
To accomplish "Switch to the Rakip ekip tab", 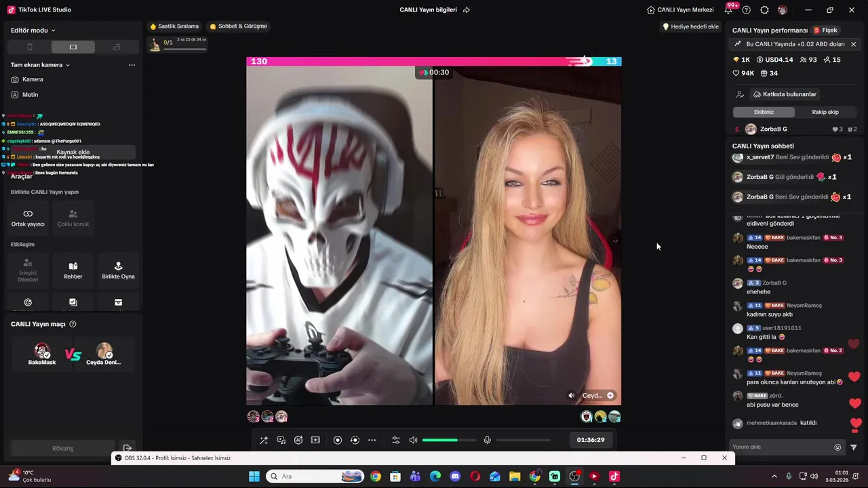I will click(825, 112).
